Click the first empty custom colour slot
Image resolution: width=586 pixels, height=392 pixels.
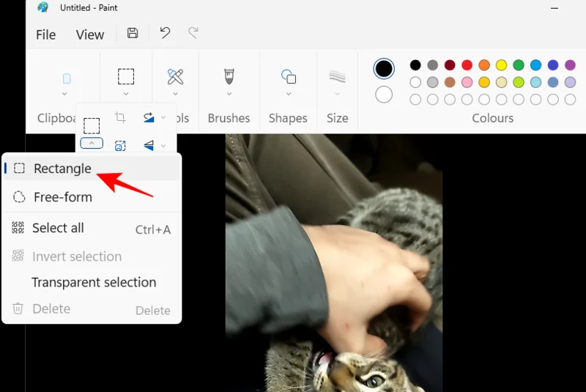coord(415,100)
